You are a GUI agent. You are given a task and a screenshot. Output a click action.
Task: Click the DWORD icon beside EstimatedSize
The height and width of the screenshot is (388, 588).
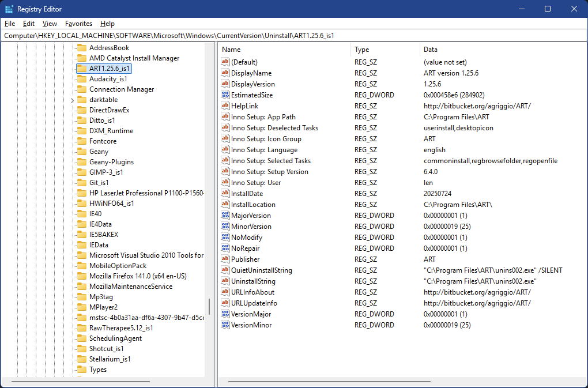226,95
